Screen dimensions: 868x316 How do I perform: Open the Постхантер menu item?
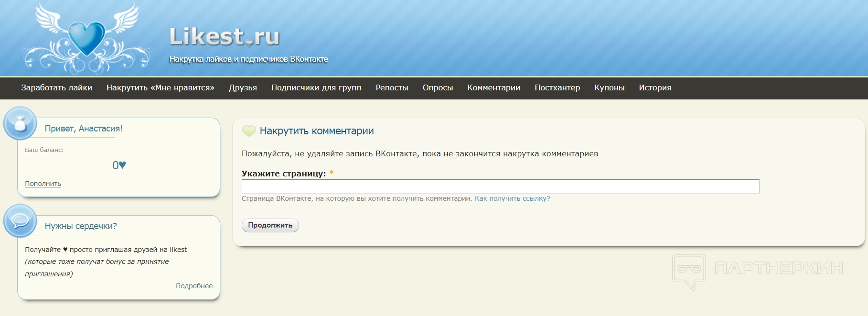(x=557, y=87)
